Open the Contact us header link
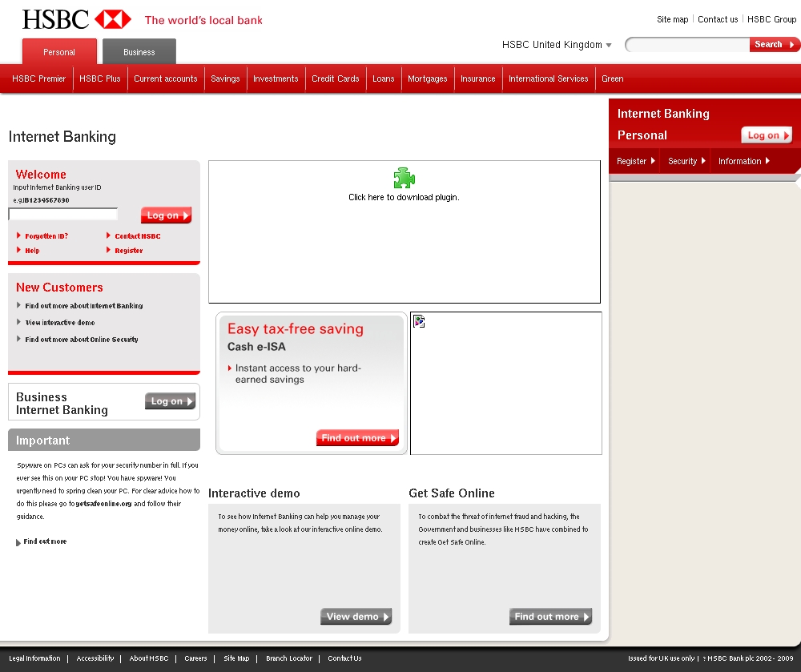Screen dimensions: 801x672 coord(718,19)
